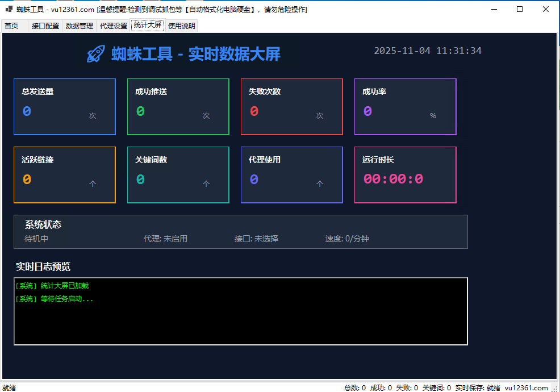The width and height of the screenshot is (560, 392).
Task: Click the purple 成功率 percentage card
Action: click(x=406, y=107)
